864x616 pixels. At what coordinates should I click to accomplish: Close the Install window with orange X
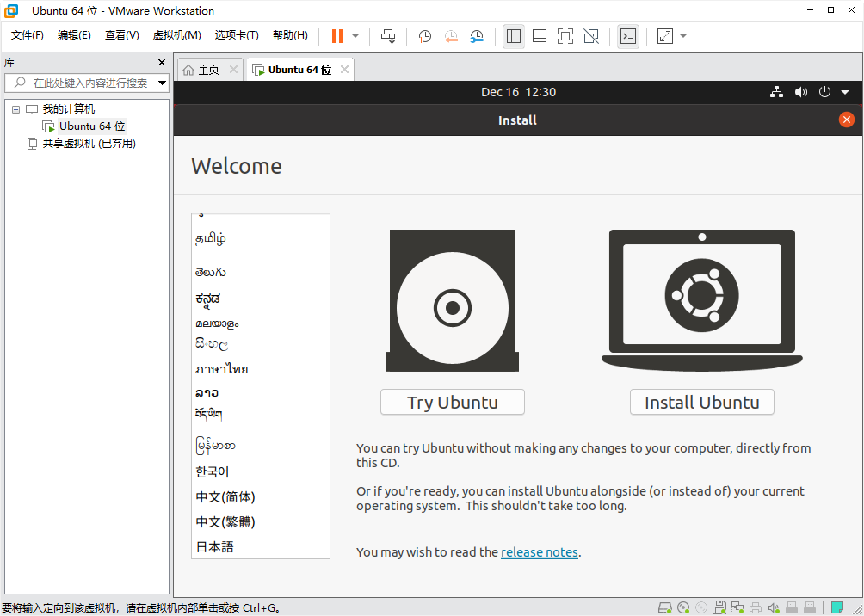847,120
